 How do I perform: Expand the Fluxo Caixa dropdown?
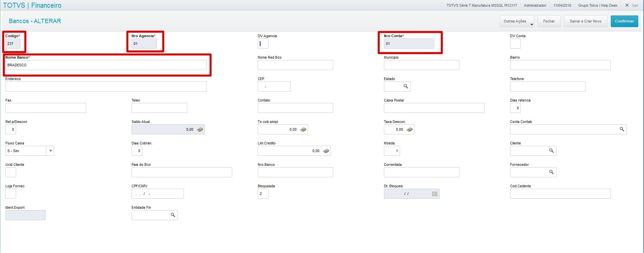[x=50, y=151]
